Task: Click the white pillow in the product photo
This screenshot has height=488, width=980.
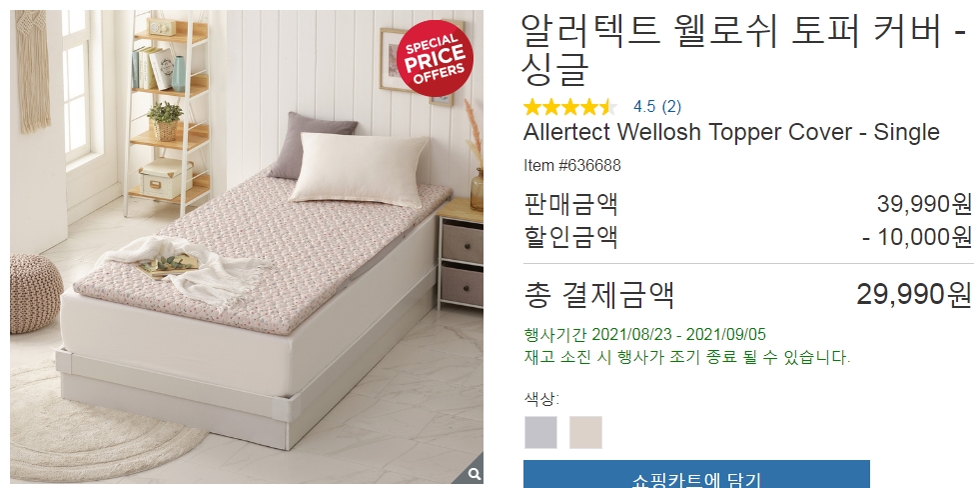Action: click(x=360, y=168)
